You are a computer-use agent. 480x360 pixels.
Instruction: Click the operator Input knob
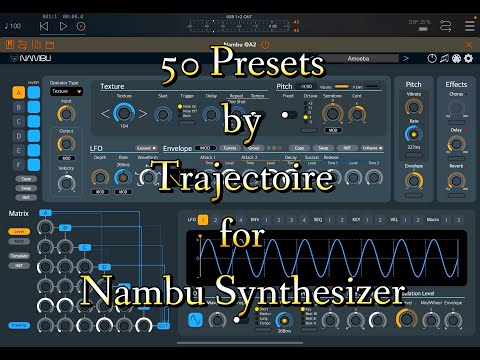click(x=66, y=114)
